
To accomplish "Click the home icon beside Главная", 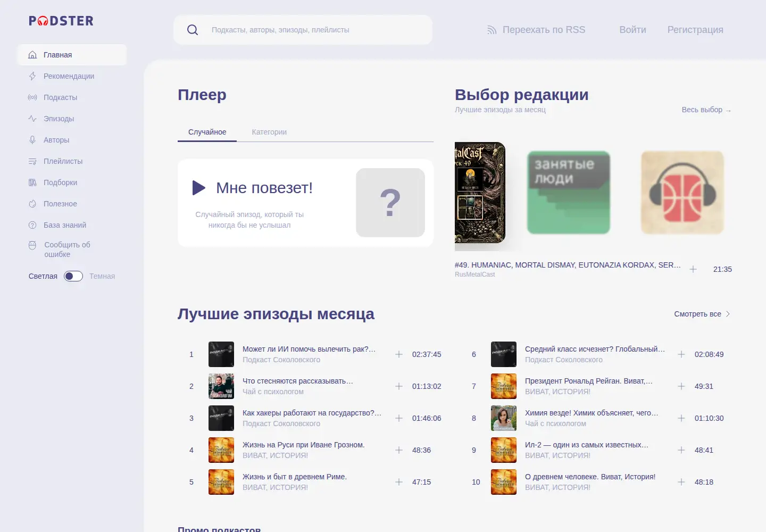I will (x=32, y=55).
